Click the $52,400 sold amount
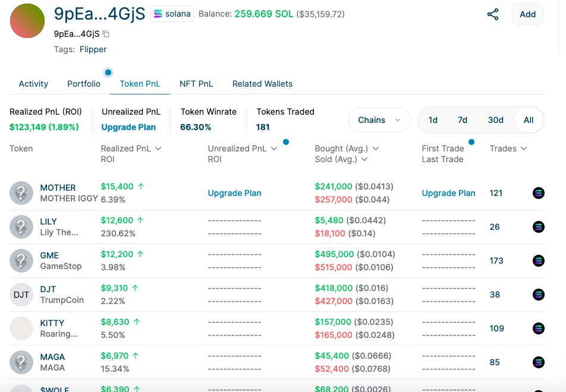Viewport: 566px width, 392px height. point(332,369)
